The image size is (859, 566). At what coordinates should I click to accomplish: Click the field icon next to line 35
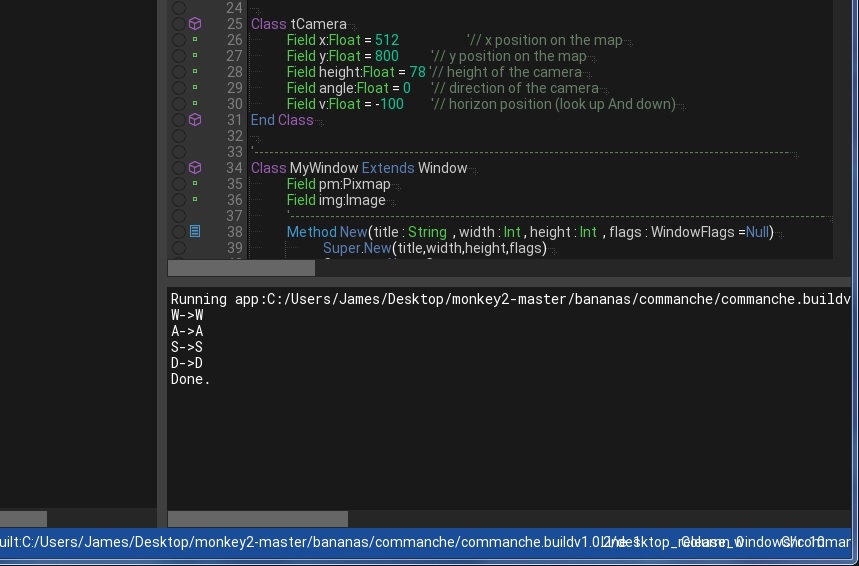point(195,184)
